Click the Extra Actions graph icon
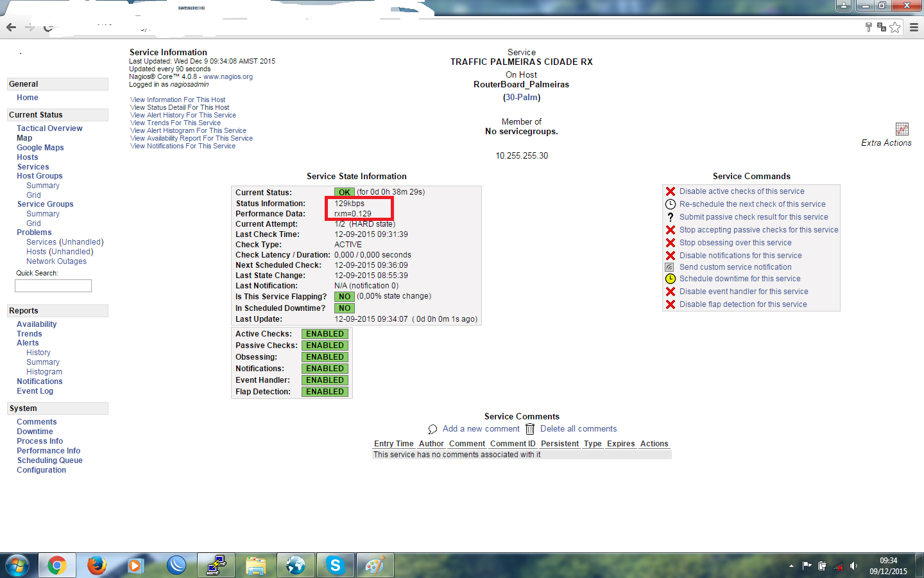 point(902,129)
